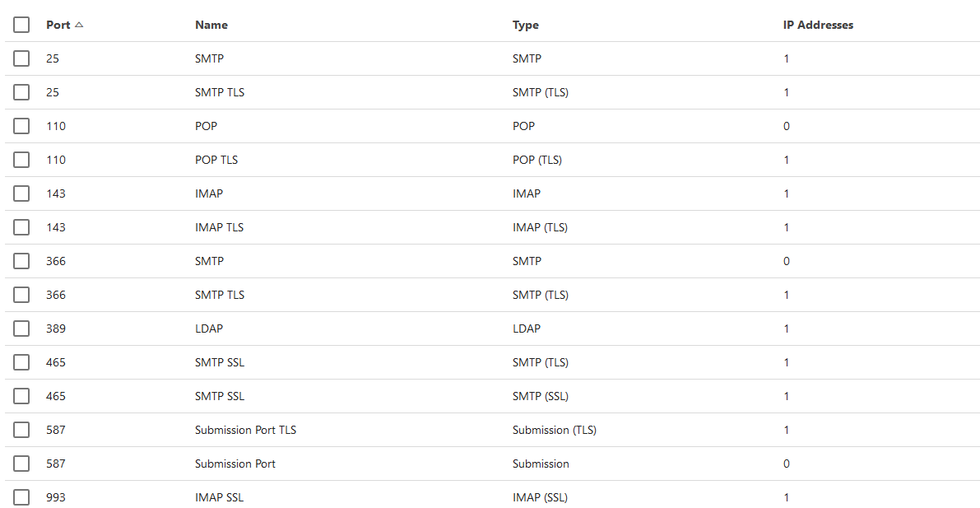Screen dimensions: 980x508
Task: Tick the checkbox for the IMAP SSL row
Action: click(x=21, y=497)
